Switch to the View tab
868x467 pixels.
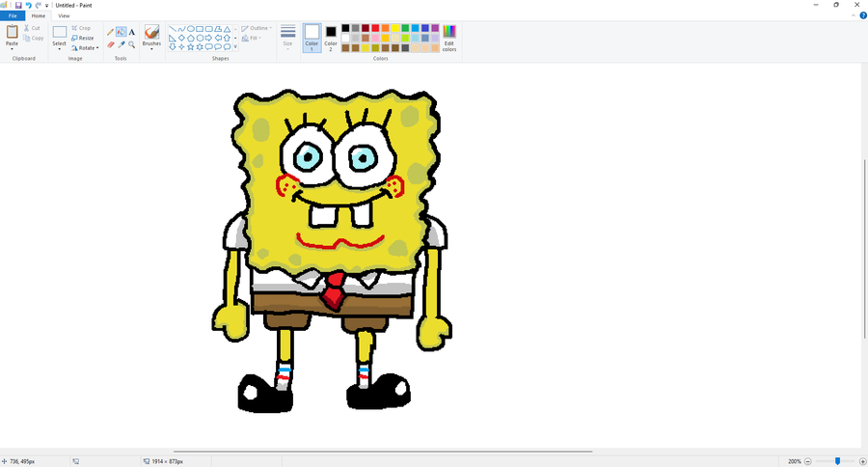(64, 15)
